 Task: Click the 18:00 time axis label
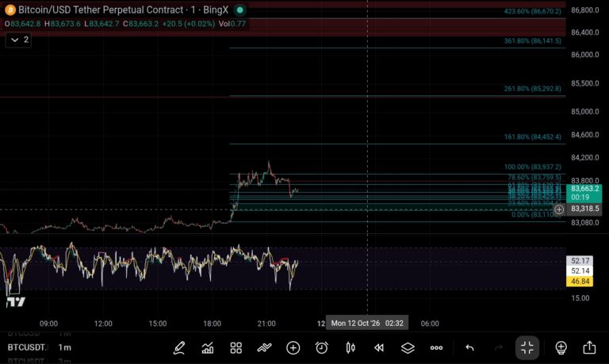pos(212,324)
